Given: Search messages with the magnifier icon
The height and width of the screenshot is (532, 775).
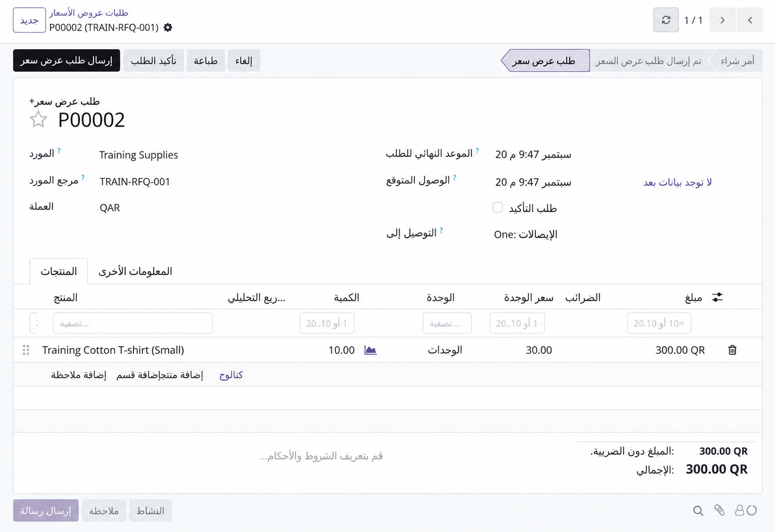Looking at the screenshot, I should point(698,510).
